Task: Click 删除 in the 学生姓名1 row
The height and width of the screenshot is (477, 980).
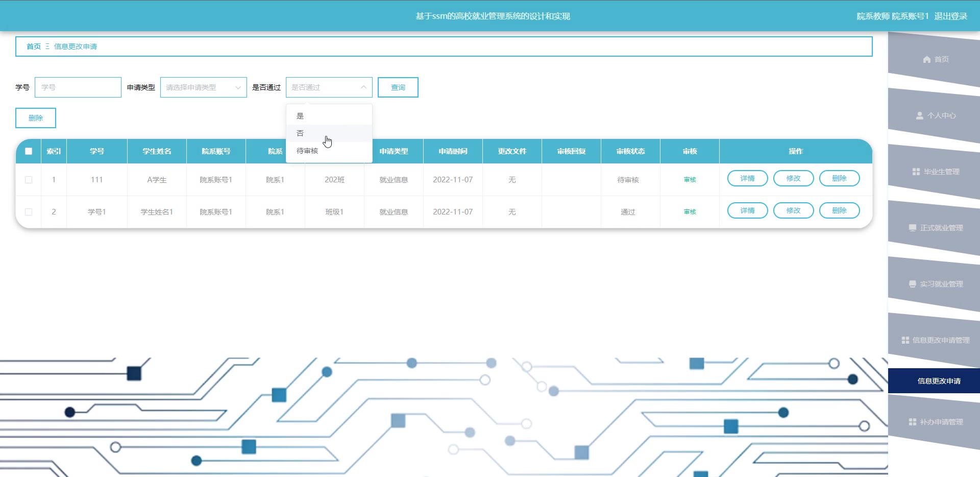Action: pos(840,210)
